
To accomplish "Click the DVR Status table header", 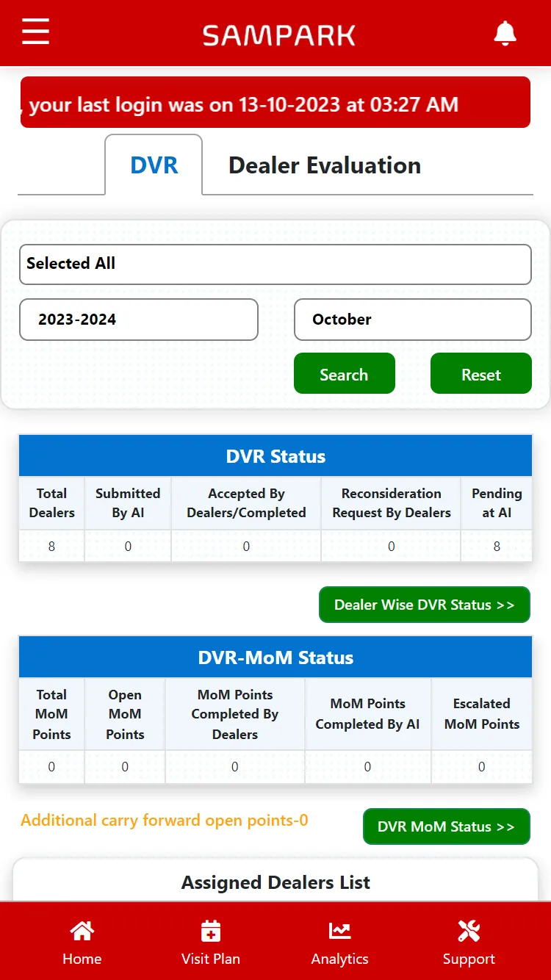I will pos(275,455).
